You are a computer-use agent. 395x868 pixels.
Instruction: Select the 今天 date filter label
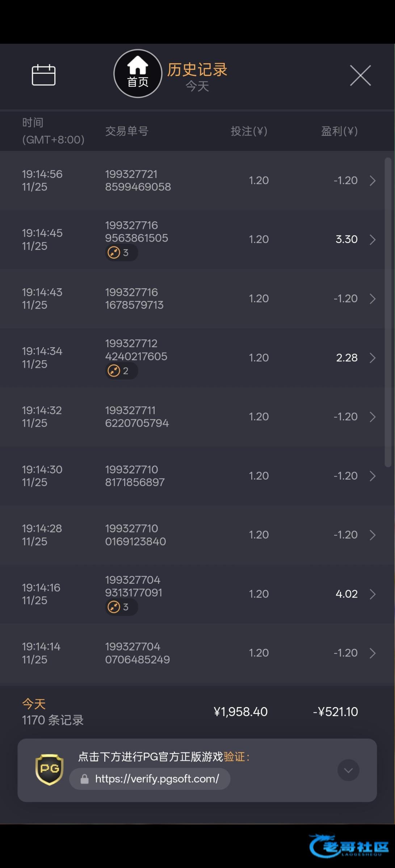point(197,86)
